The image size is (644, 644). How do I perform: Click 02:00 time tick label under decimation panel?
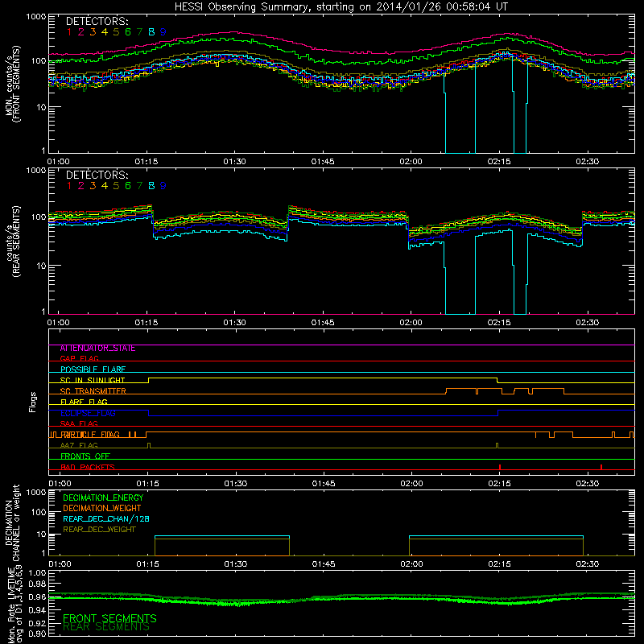pos(411,564)
